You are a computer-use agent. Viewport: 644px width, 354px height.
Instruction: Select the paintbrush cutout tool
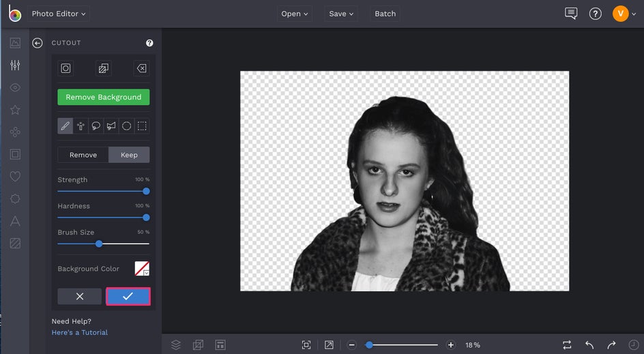pos(65,126)
